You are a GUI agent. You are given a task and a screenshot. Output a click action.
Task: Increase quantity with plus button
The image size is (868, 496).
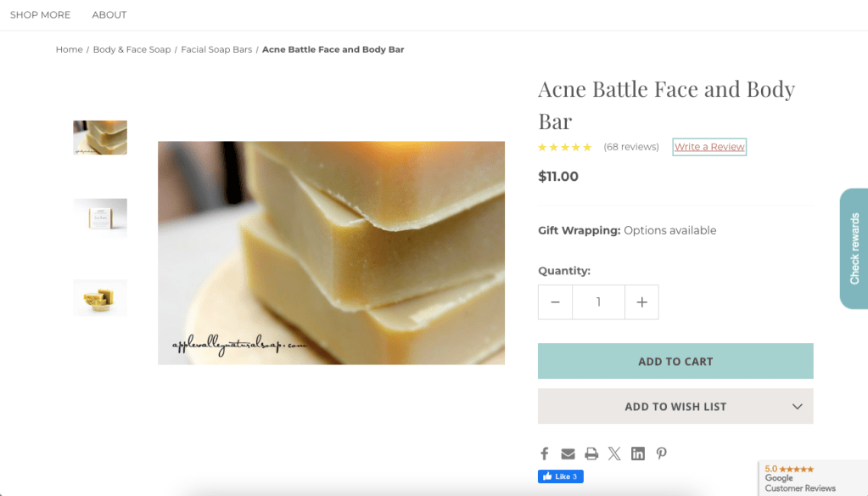[x=641, y=302]
